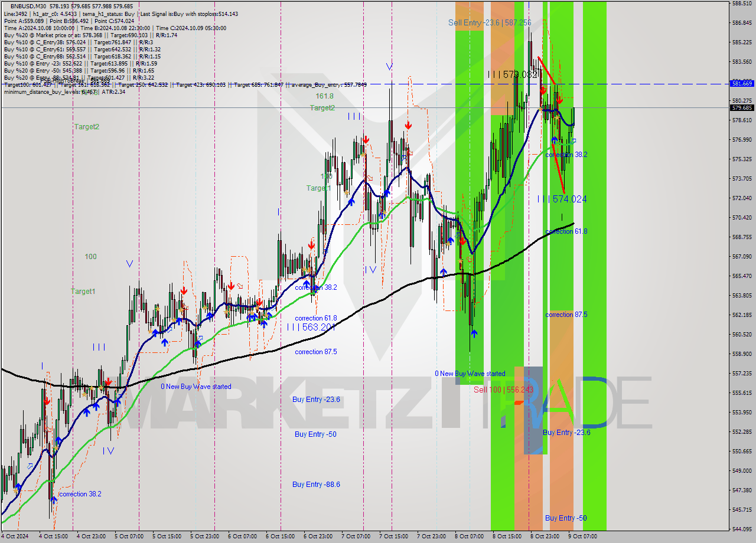Click the 567.090 price axis label
756x543 pixels.
[x=742, y=256]
